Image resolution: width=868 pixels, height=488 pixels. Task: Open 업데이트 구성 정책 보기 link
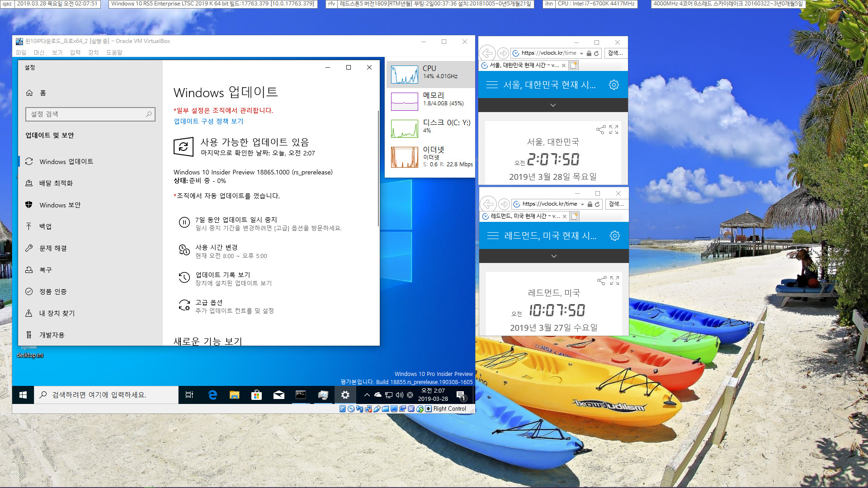(208, 121)
